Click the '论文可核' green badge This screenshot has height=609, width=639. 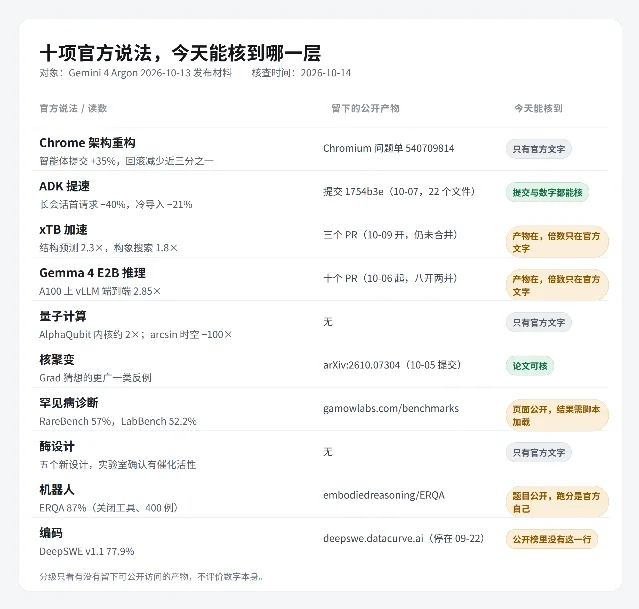tap(530, 366)
